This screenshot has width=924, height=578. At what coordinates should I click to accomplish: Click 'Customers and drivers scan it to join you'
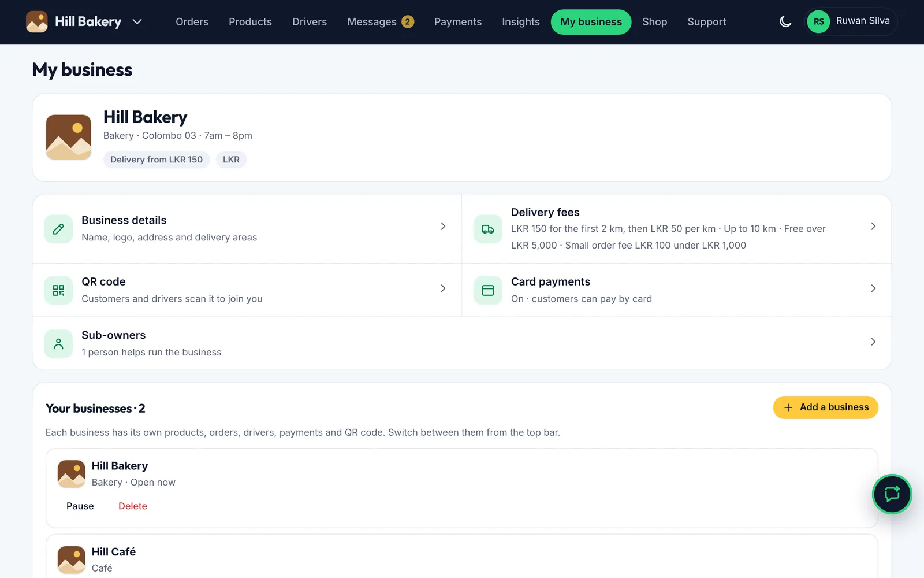click(x=172, y=299)
